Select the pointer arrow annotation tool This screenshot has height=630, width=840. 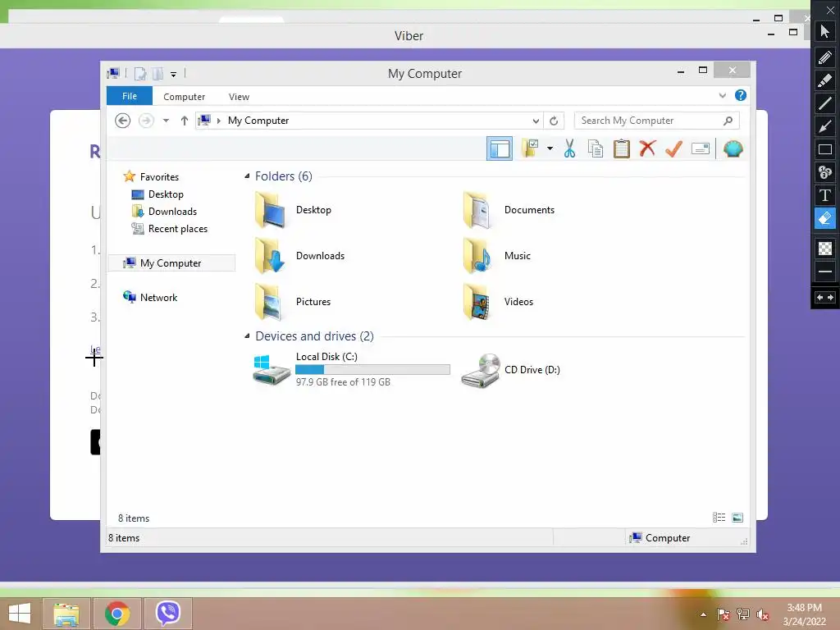click(825, 32)
